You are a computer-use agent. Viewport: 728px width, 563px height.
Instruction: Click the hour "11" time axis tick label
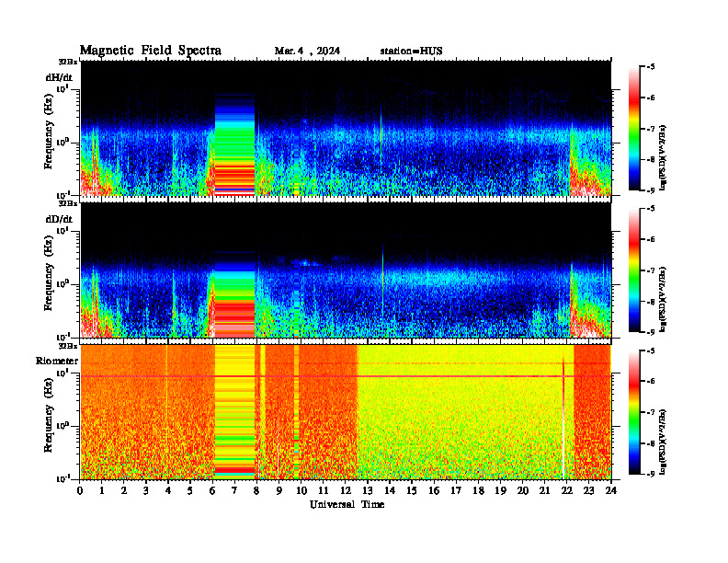(324, 490)
